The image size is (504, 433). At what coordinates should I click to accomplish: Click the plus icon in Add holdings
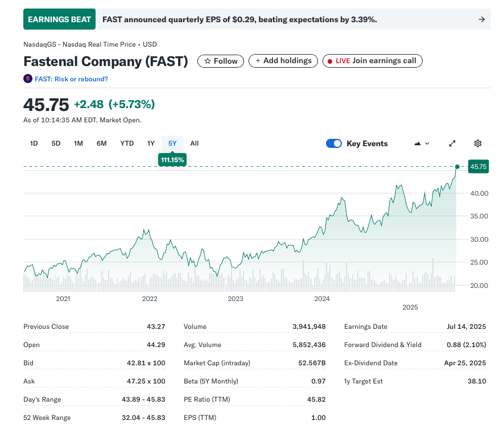[258, 61]
